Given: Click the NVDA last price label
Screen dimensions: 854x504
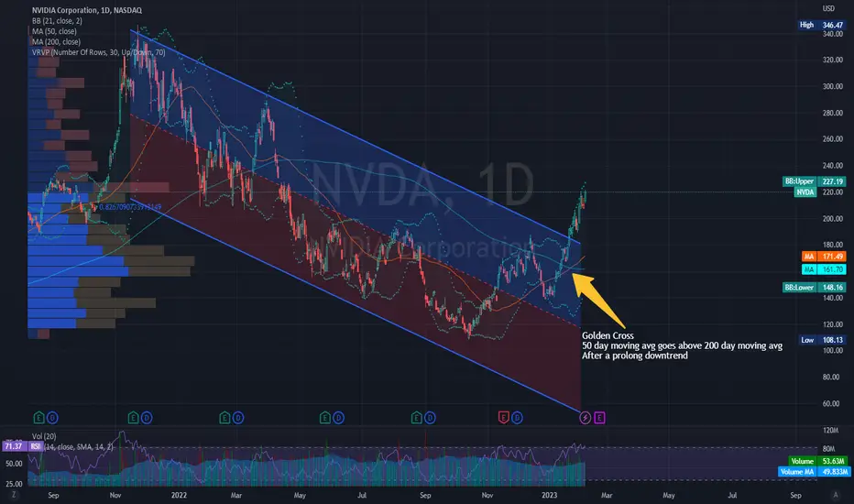Looking at the screenshot, I should click(805, 192).
